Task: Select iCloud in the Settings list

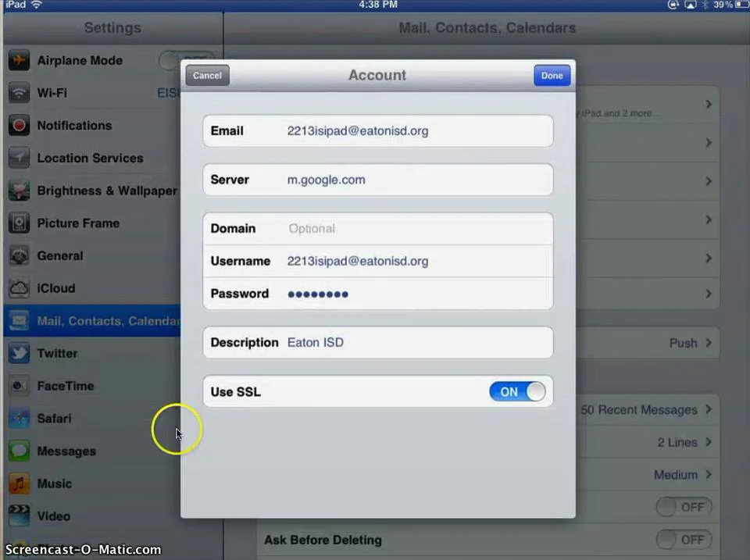Action: tap(92, 288)
